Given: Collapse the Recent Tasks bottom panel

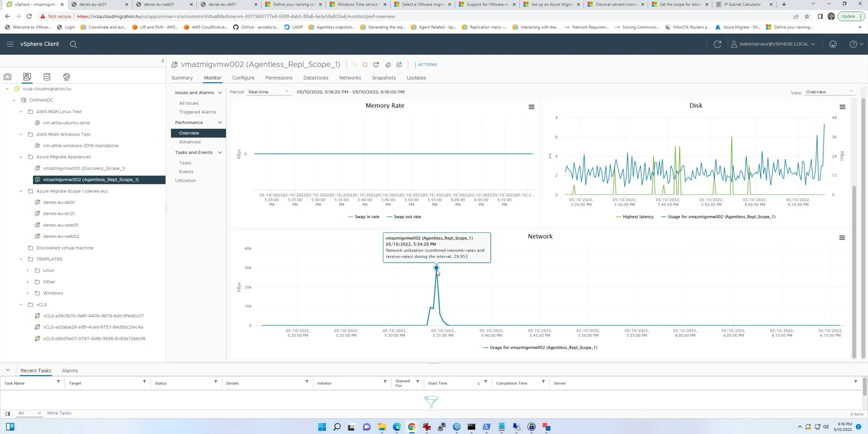Looking at the screenshot, I should click(8, 370).
